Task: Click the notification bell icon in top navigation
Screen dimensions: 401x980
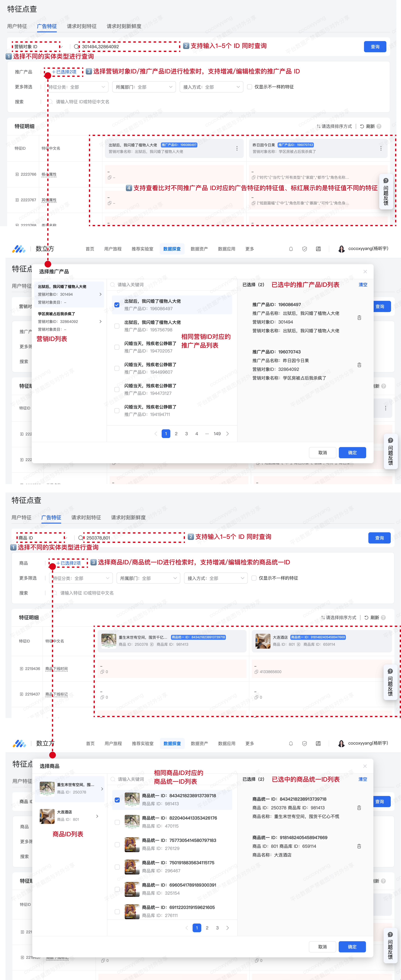Action: point(291,249)
